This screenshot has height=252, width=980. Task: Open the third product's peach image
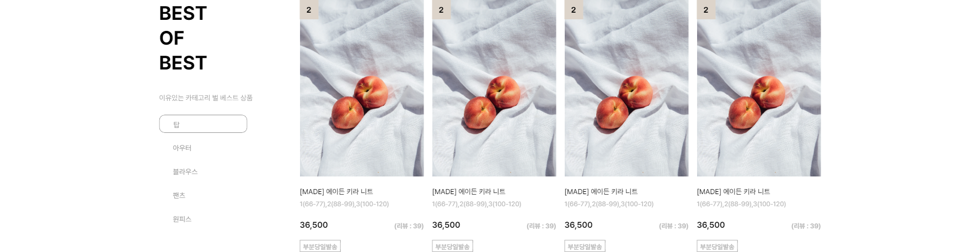(x=626, y=88)
